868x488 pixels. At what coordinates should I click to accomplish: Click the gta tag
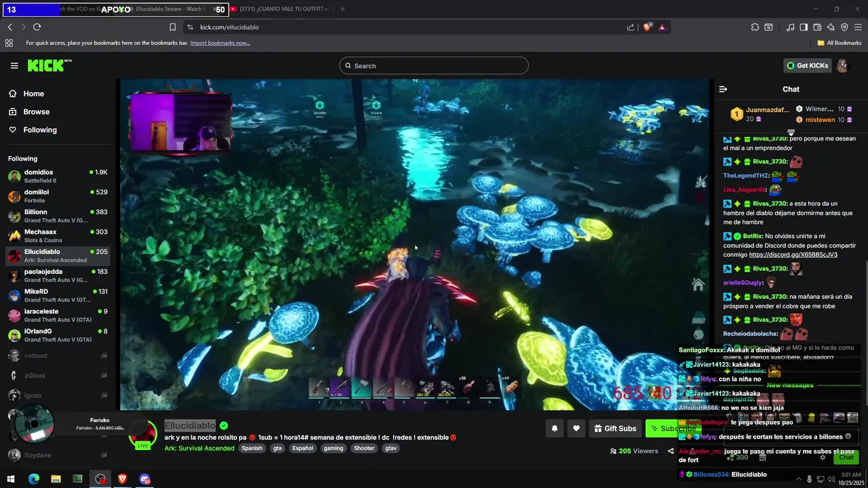click(x=277, y=448)
